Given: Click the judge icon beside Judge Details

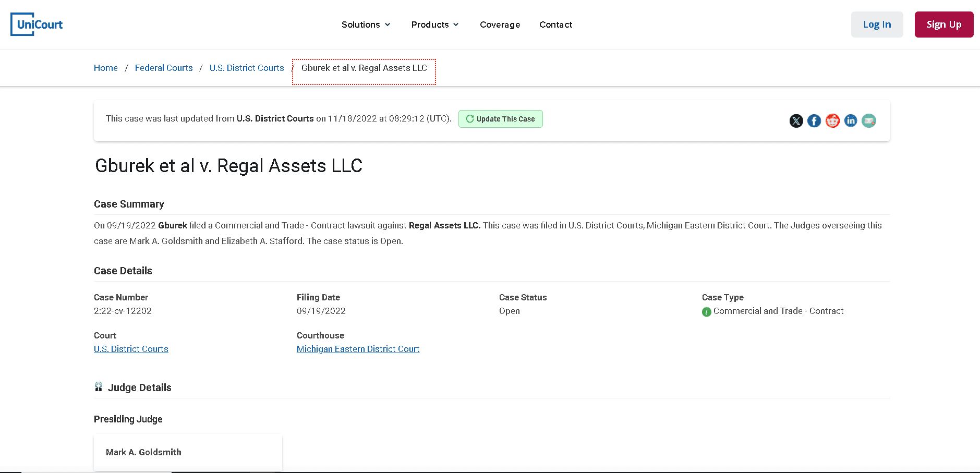Looking at the screenshot, I should coord(99,386).
